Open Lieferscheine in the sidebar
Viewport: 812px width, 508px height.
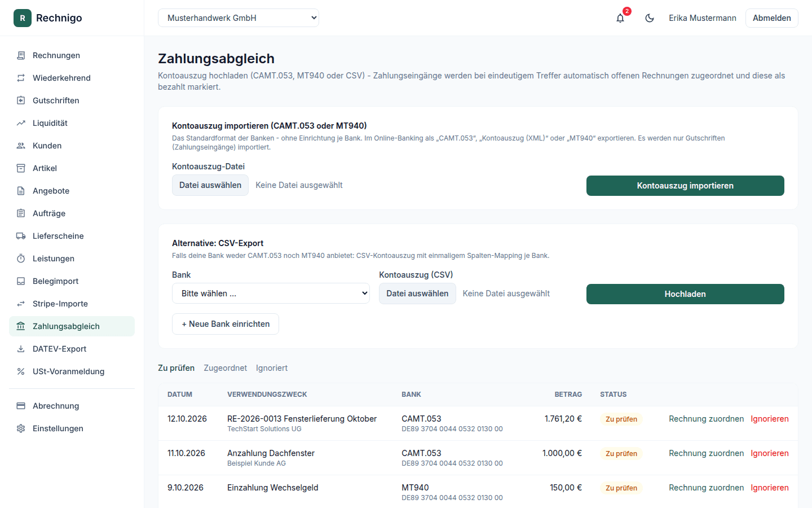coord(72,236)
